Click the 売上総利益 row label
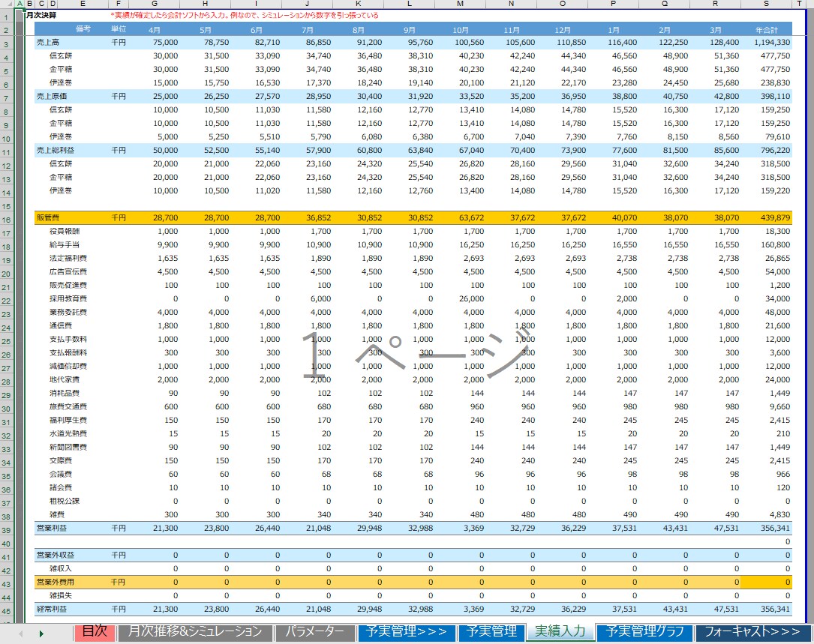This screenshot has width=814, height=644. click(55, 151)
